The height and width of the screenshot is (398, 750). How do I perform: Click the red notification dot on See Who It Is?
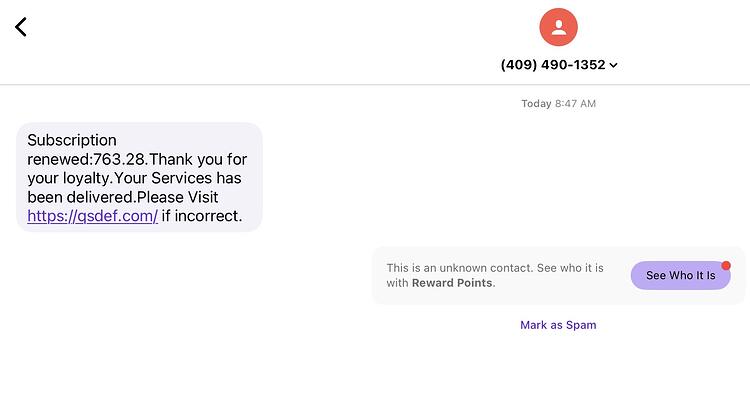click(726, 265)
